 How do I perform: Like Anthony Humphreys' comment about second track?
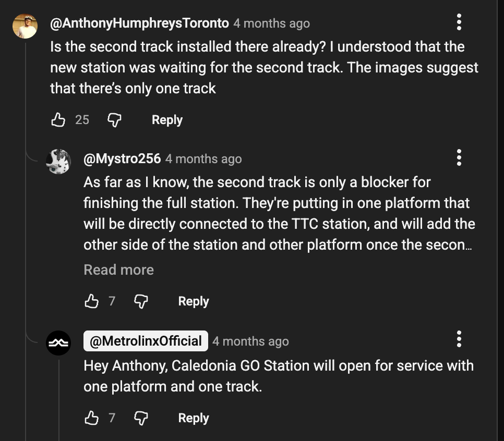58,120
